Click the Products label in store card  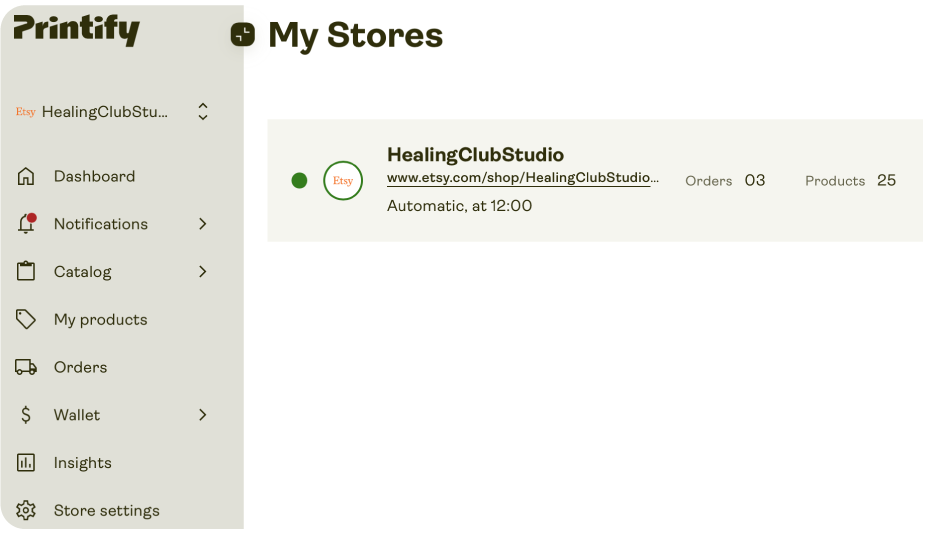pos(835,181)
